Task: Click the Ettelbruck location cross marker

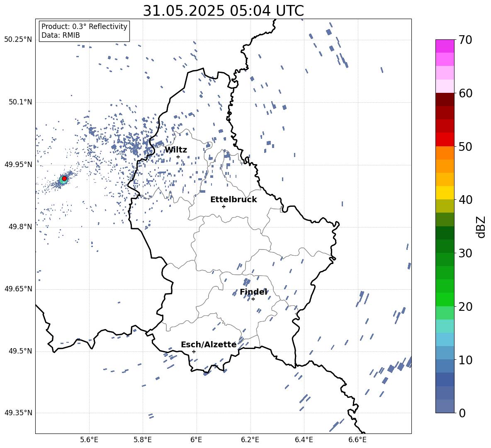Action: (224, 206)
